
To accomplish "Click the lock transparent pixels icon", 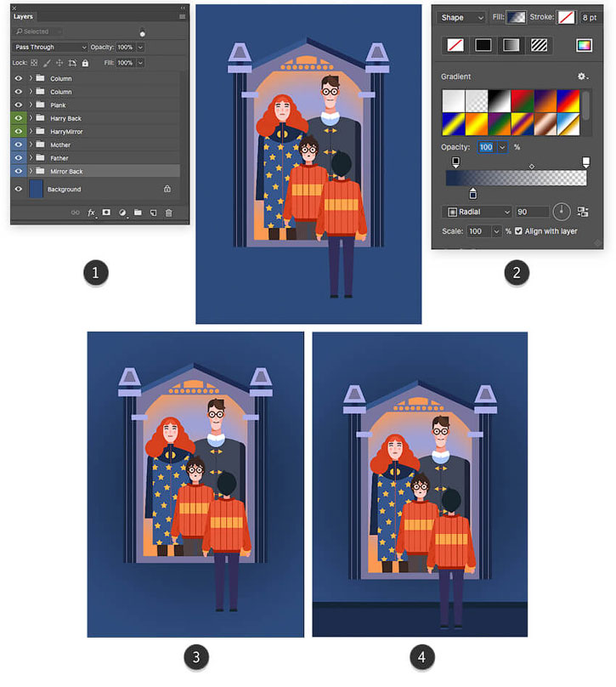I will click(x=34, y=63).
